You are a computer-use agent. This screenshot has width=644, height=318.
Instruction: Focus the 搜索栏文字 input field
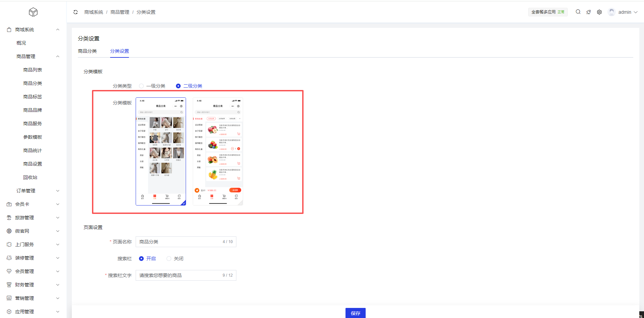(x=186, y=275)
